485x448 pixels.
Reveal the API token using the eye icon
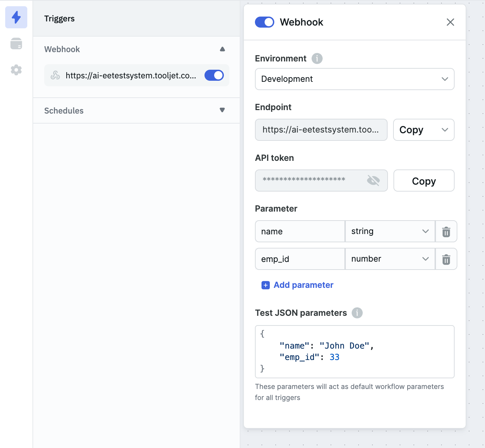tap(374, 180)
